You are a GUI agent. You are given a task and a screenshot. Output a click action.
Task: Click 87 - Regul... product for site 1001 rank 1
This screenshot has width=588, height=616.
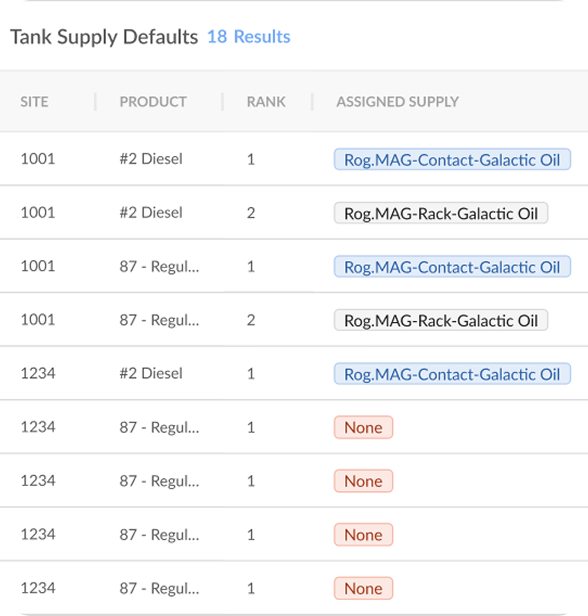point(159,266)
